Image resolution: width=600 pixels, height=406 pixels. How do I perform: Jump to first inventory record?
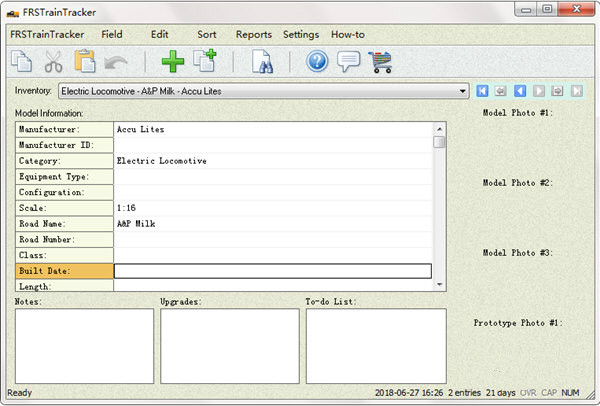pyautogui.click(x=483, y=91)
